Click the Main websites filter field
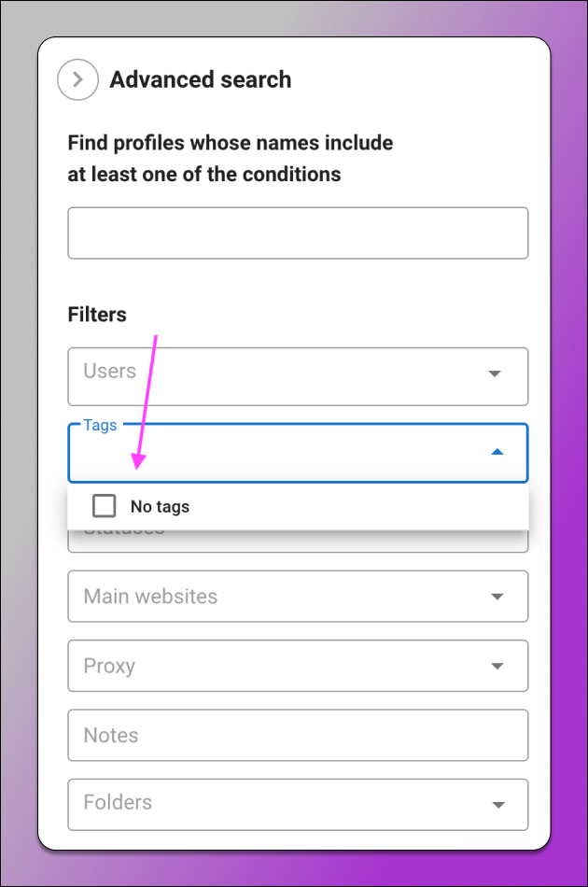Screen dimensions: 588x887 pyautogui.click(x=298, y=597)
